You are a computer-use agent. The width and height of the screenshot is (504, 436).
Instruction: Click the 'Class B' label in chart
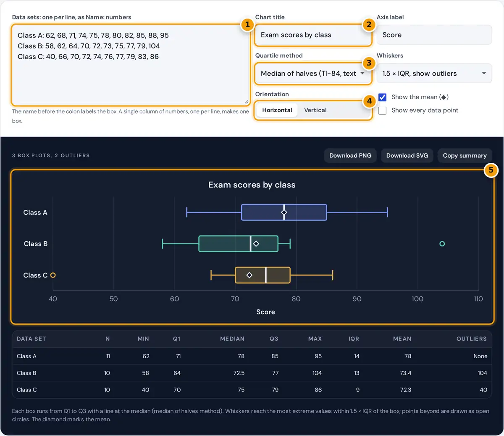tap(36, 244)
